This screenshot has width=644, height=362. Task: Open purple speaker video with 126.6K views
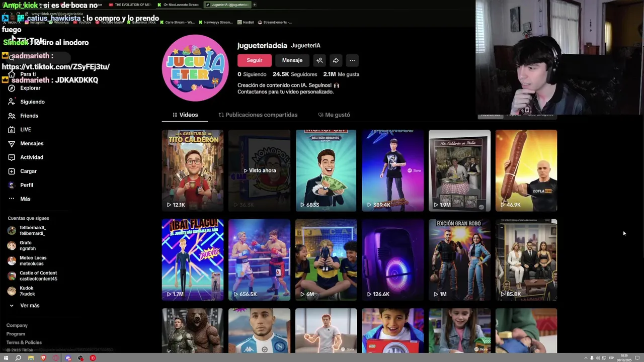pyautogui.click(x=393, y=259)
